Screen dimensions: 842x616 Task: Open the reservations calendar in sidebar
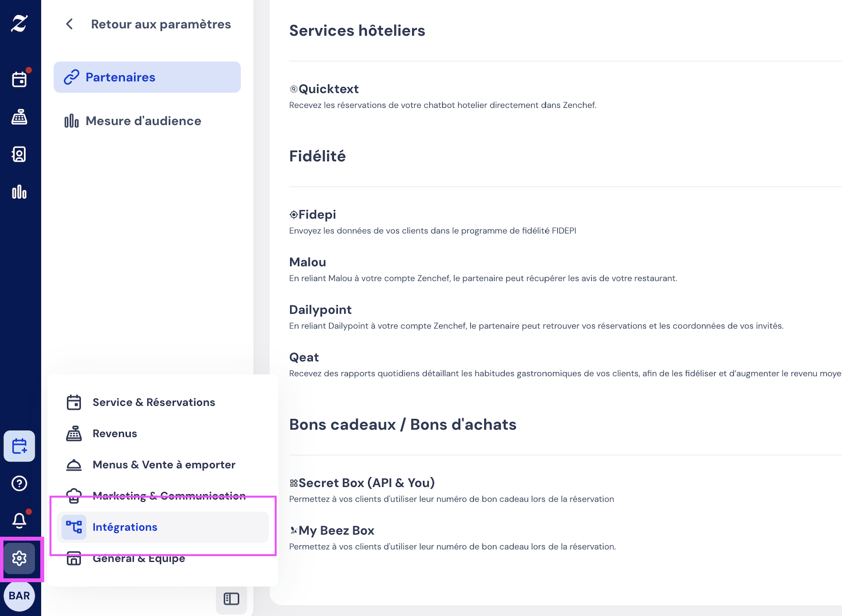click(19, 79)
